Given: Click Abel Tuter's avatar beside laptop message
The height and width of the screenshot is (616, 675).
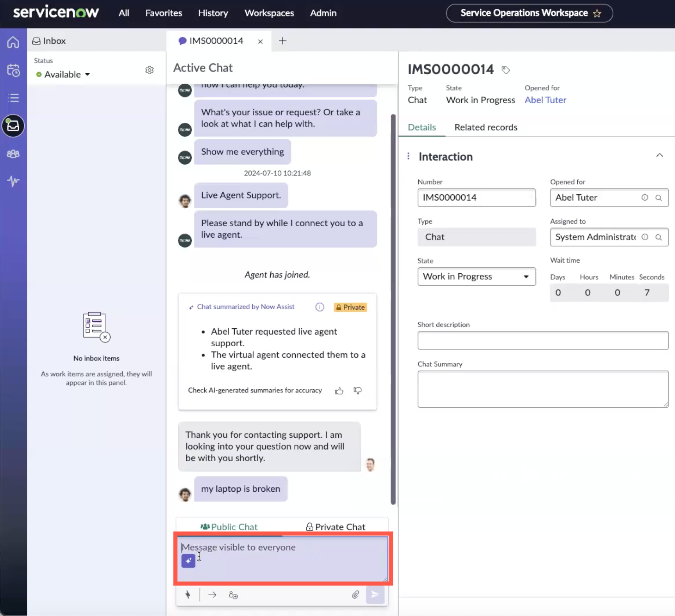Looking at the screenshot, I should (x=185, y=494).
